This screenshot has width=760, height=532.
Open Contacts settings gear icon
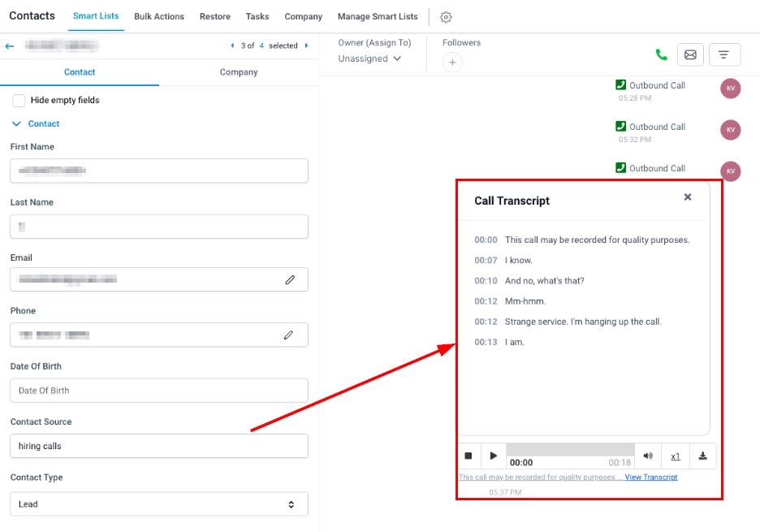click(x=446, y=17)
